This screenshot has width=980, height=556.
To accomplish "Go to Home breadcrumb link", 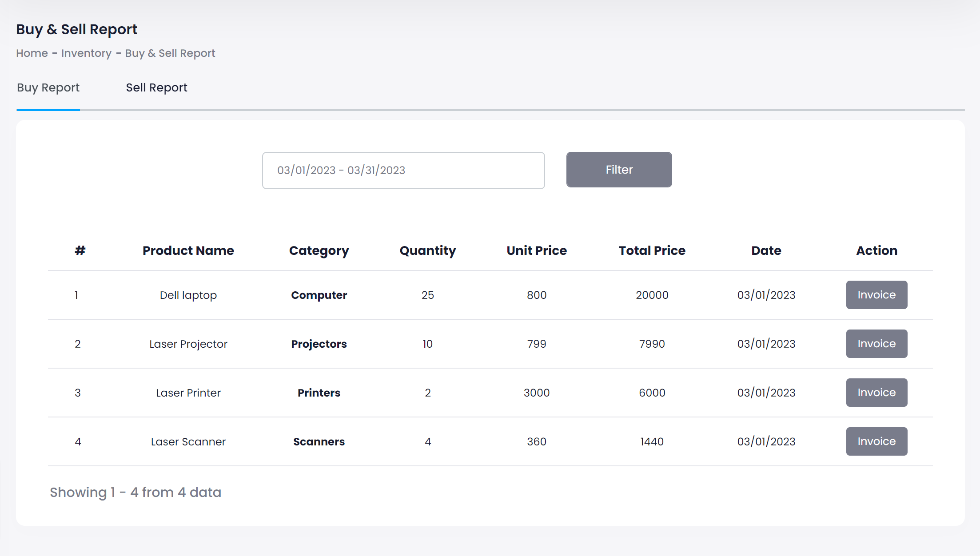I will (x=32, y=53).
